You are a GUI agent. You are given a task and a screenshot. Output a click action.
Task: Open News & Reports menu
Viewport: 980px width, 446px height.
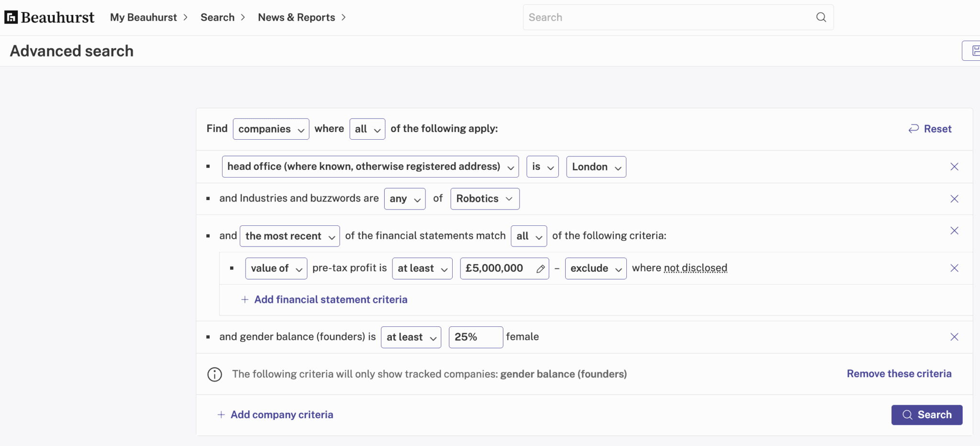tap(302, 17)
